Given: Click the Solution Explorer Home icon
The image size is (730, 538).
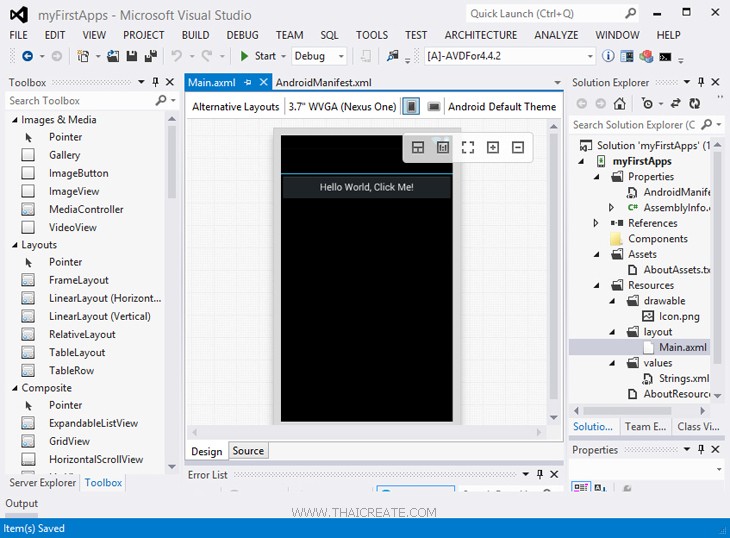Looking at the screenshot, I should pos(619,103).
